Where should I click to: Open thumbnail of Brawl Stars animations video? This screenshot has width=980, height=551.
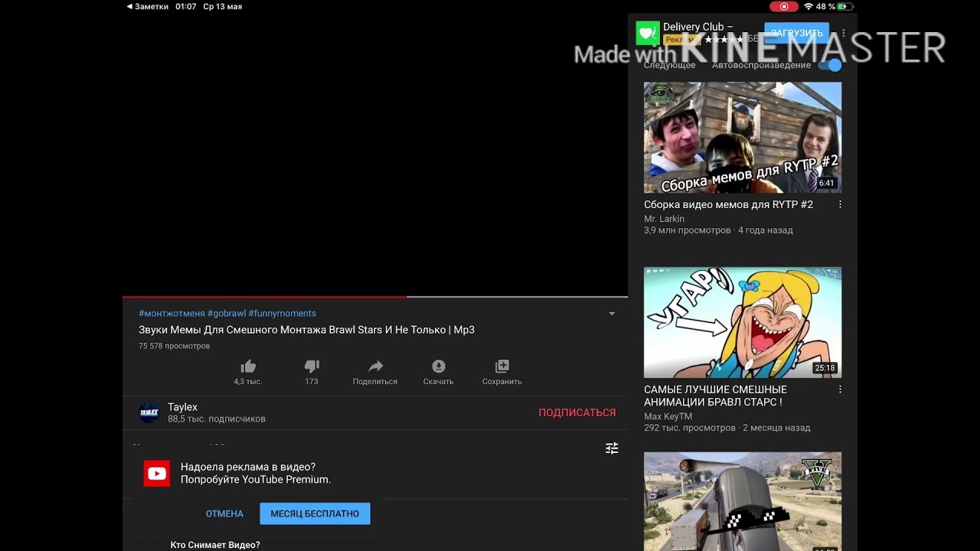click(x=743, y=322)
